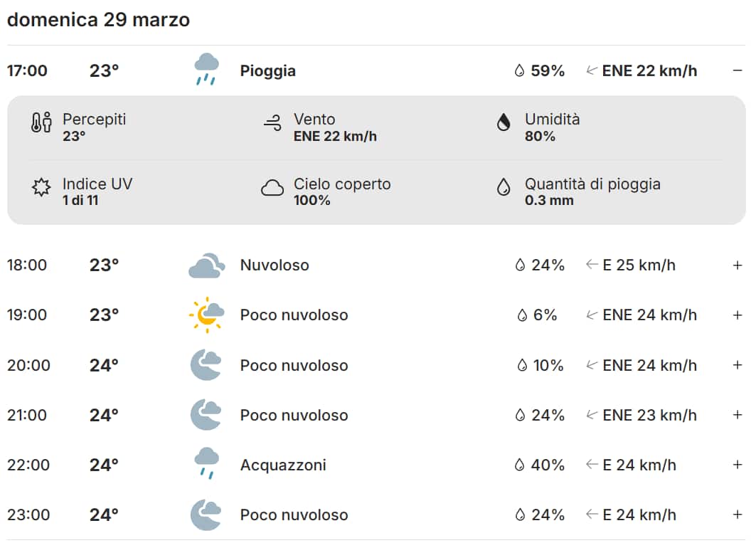756x543 pixels.
Task: Click the droplet icon beside Quantità di pioggia
Action: (x=504, y=188)
